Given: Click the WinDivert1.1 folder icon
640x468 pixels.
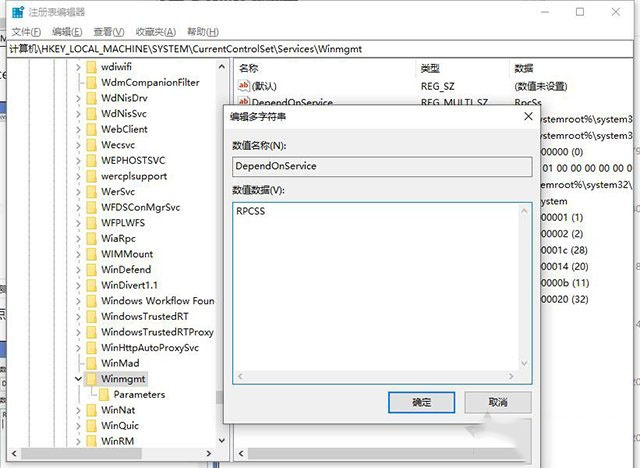Looking at the screenshot, I should point(91,285).
